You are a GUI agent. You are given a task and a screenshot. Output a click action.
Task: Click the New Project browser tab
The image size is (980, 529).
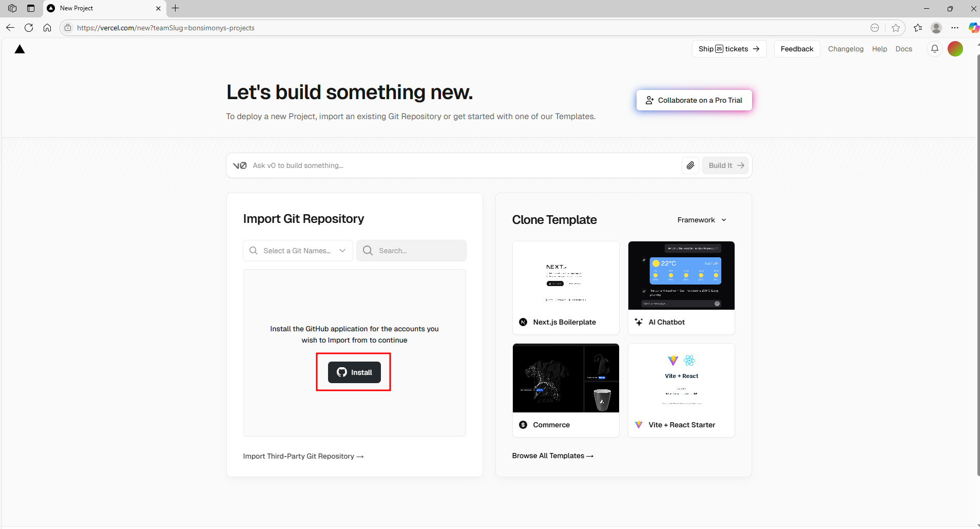point(104,8)
